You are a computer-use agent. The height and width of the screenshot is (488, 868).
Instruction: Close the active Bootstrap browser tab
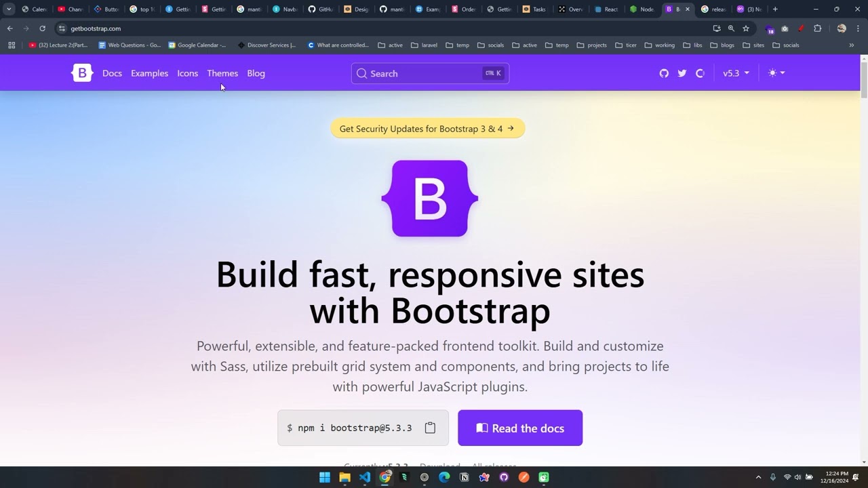[x=687, y=9]
